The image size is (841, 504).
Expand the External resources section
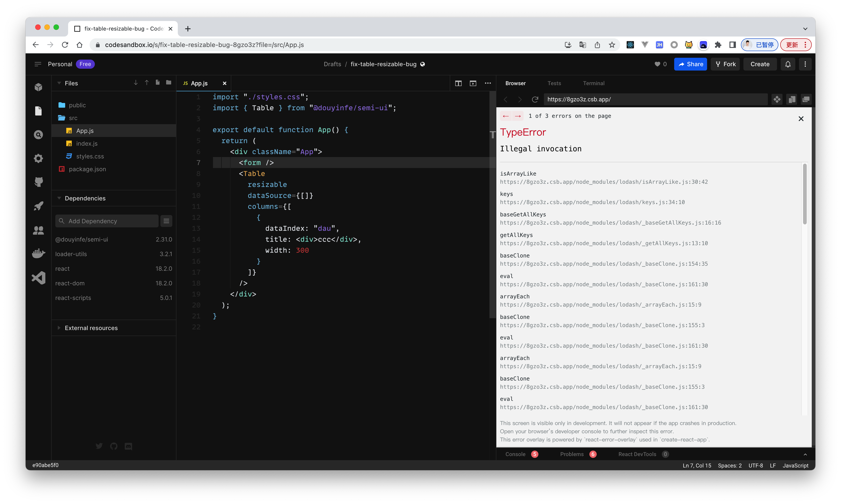[59, 328]
